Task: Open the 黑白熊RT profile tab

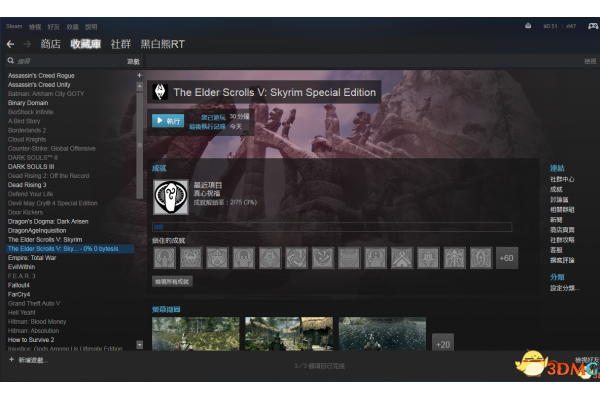Action: coord(163,44)
